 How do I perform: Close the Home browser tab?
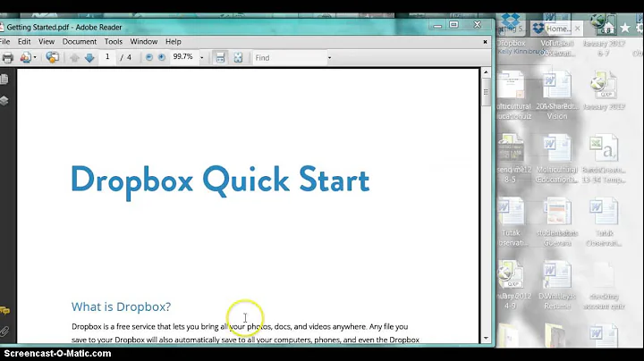click(578, 29)
